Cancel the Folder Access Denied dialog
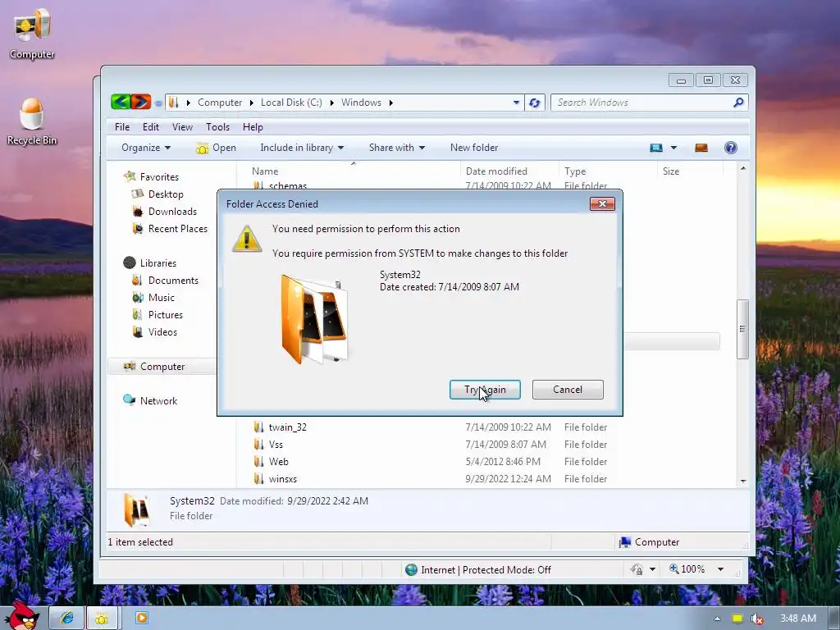840x630 pixels. (568, 390)
